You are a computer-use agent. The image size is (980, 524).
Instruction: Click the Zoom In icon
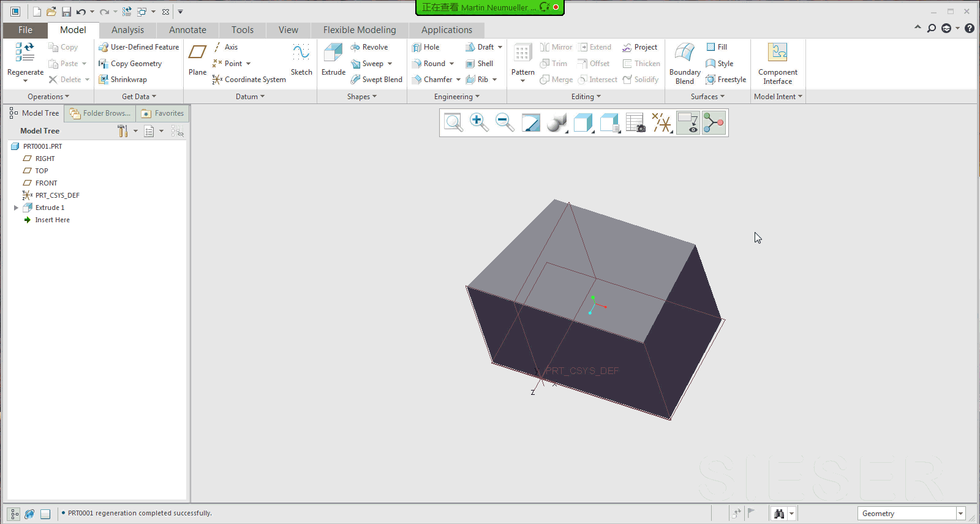coord(479,123)
